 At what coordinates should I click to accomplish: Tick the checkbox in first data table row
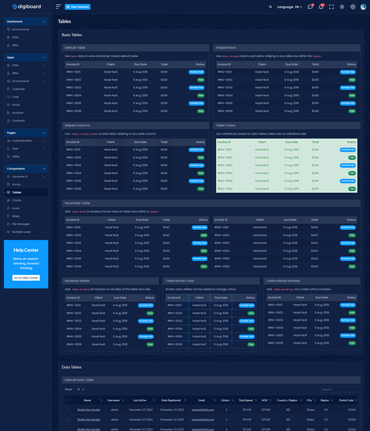coord(68,410)
